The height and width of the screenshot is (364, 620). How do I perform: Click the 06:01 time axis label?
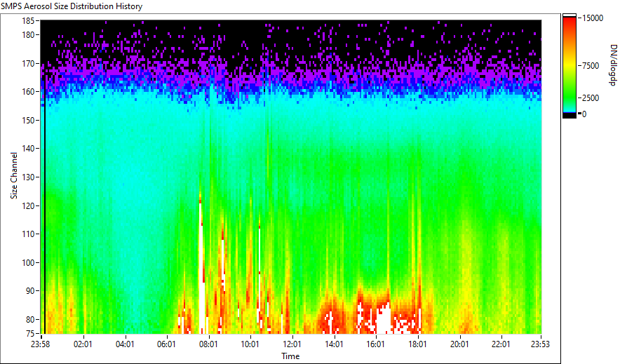pyautogui.click(x=166, y=344)
